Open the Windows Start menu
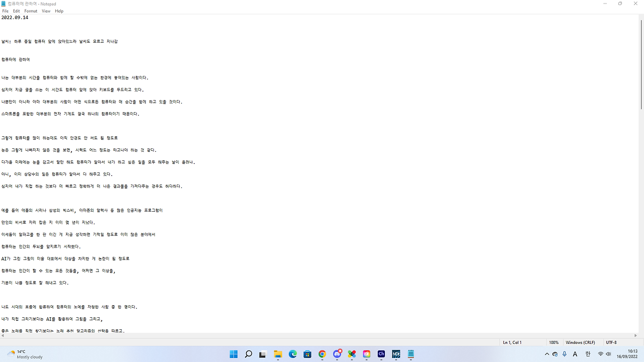The height and width of the screenshot is (362, 644). pyautogui.click(x=233, y=354)
